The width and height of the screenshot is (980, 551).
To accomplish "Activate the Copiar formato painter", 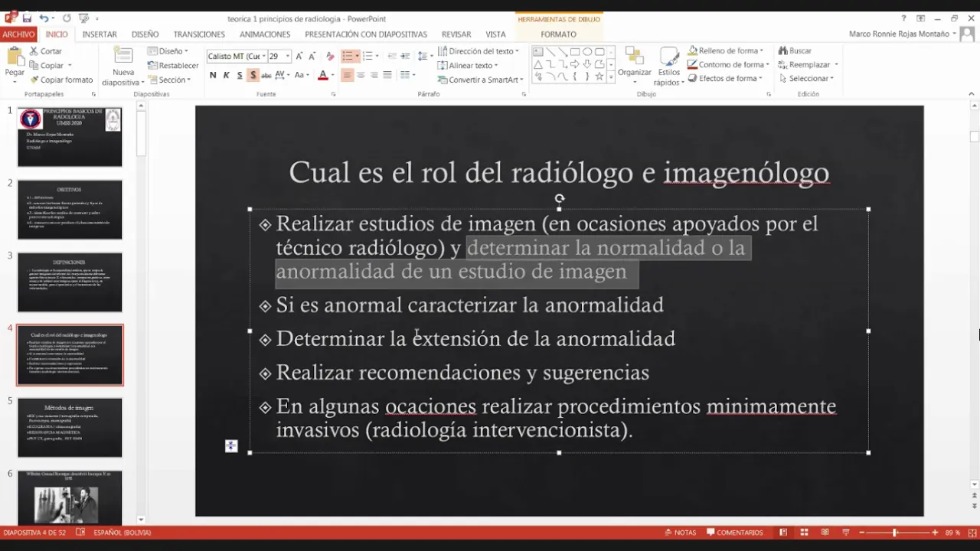I will click(x=61, y=80).
